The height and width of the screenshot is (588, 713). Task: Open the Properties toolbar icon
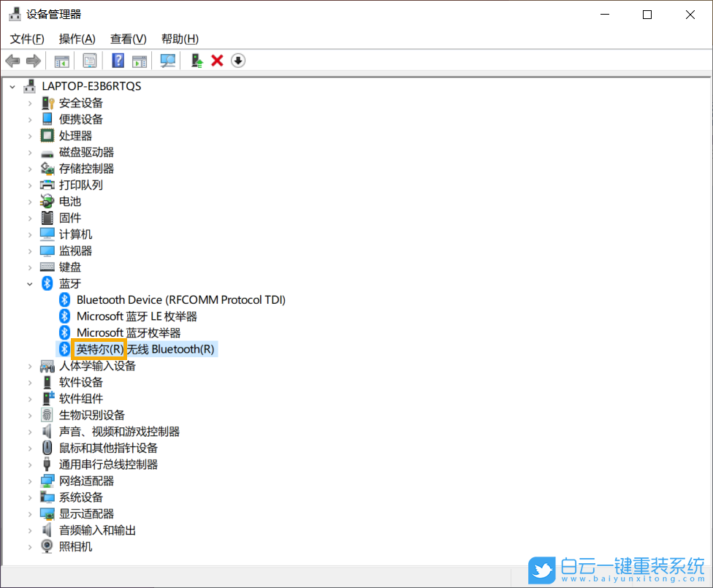90,61
